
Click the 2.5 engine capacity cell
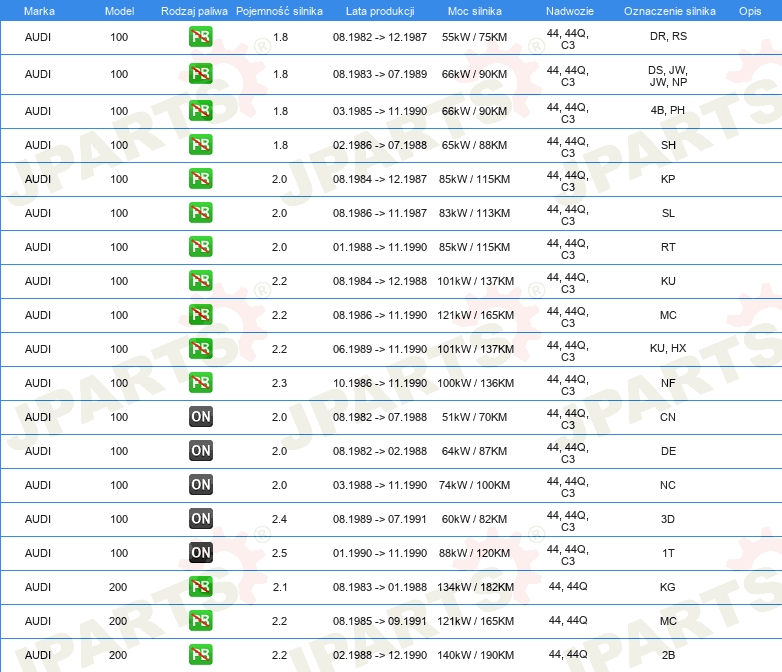tap(279, 553)
